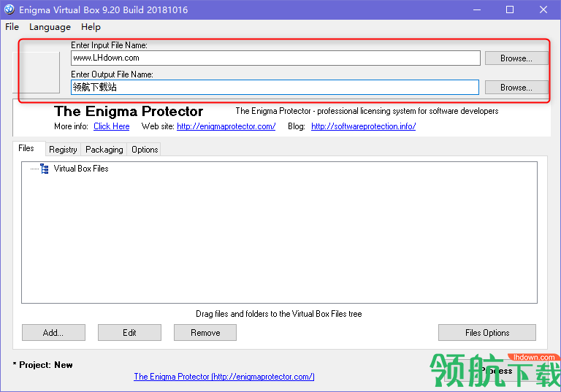Switch to the Registry tab
This screenshot has width=561, height=392.
click(63, 150)
